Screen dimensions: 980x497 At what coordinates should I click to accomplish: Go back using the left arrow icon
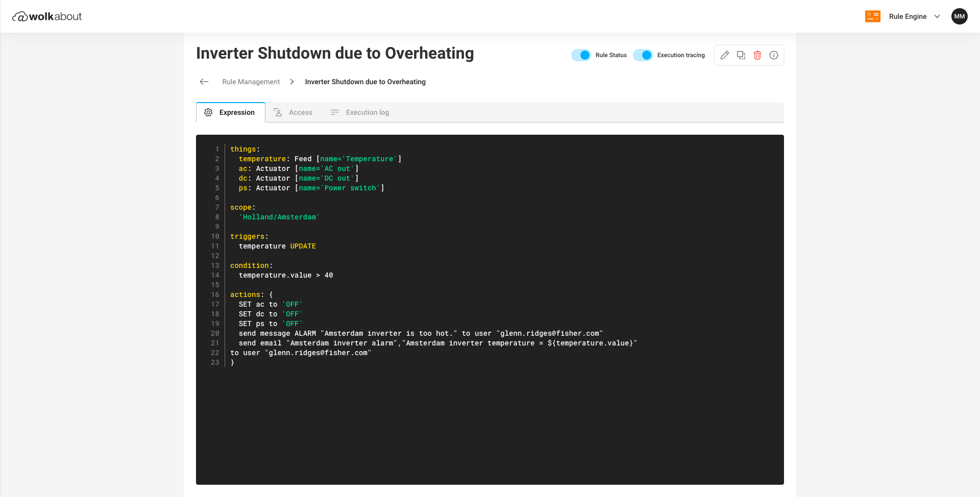(x=204, y=82)
